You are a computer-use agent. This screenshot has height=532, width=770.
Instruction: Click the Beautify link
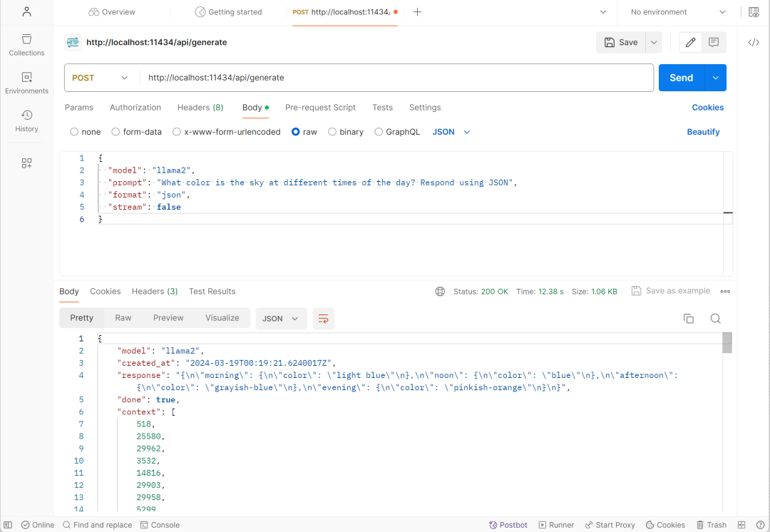click(703, 132)
